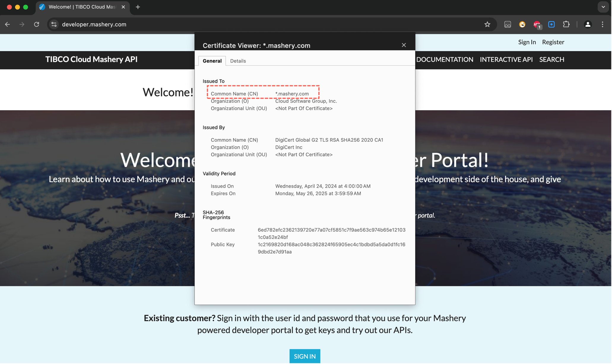Click the Issued To section heading
This screenshot has height=364, width=612.
pyautogui.click(x=214, y=81)
